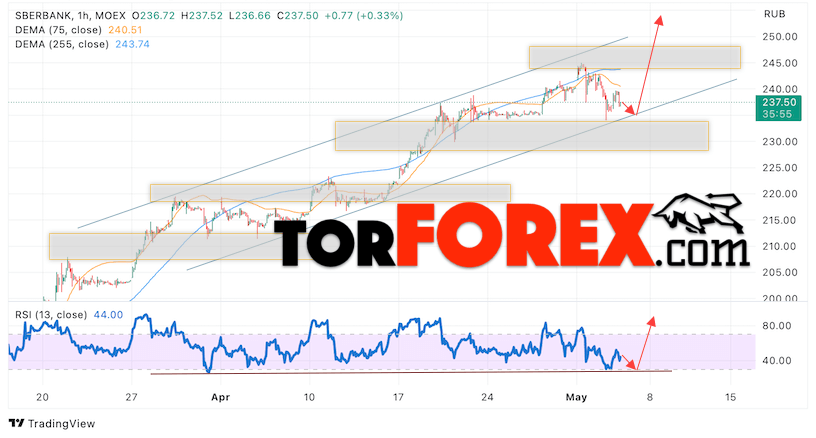
Task: Click the RSI 80.00 axis label
Action: [777, 326]
